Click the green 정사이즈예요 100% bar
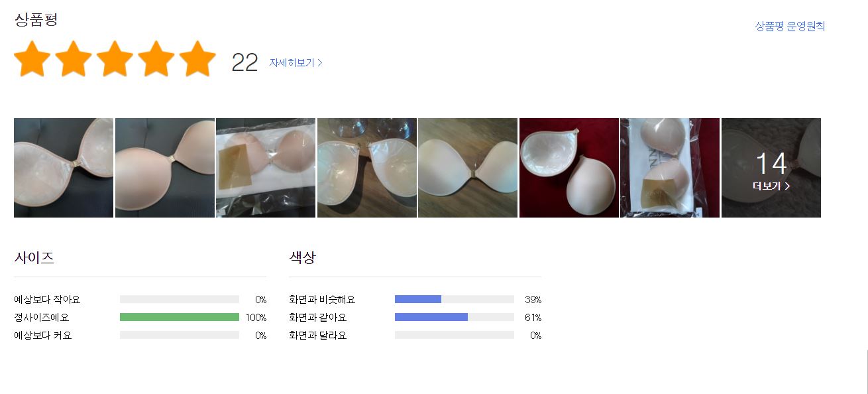The image size is (868, 394). 180,317
